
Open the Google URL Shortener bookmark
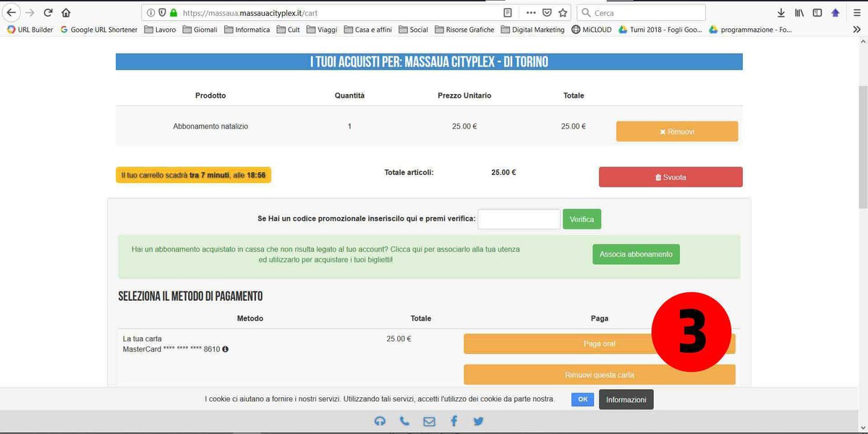[x=98, y=30]
